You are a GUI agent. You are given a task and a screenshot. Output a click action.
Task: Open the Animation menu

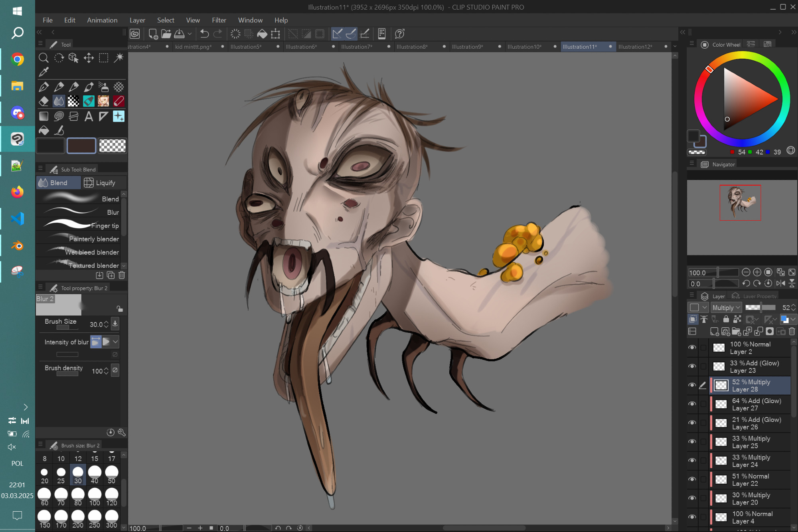(x=102, y=20)
